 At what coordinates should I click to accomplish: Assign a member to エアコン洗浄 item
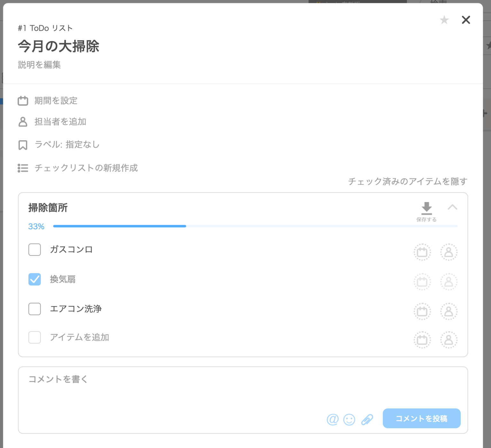(x=448, y=311)
